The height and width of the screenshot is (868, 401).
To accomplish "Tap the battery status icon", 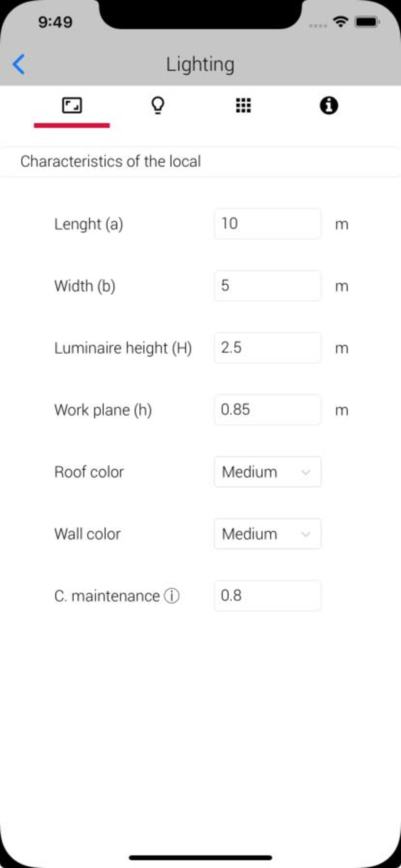I will (x=367, y=21).
